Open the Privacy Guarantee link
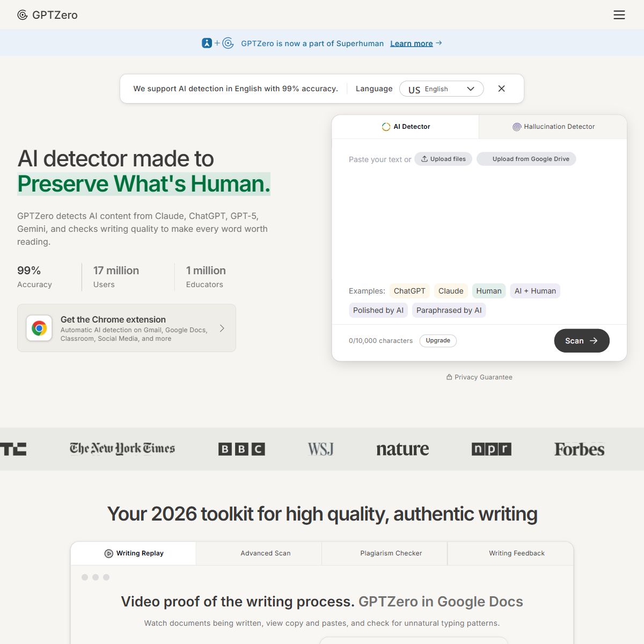Image resolution: width=644 pixels, height=644 pixels. click(479, 377)
